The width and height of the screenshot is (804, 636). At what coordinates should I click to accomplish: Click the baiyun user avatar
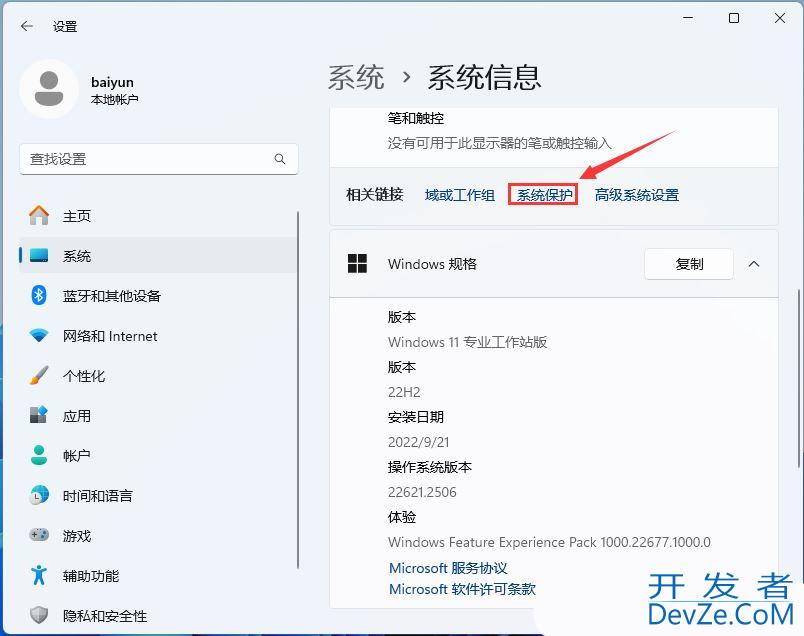[49, 89]
